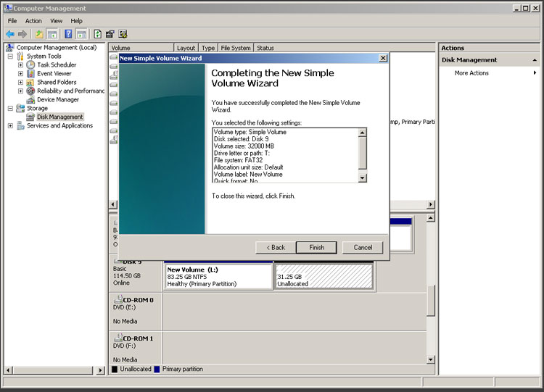This screenshot has width=544, height=392.
Task: Expand Reliability and Performance node
Action: click(20, 91)
